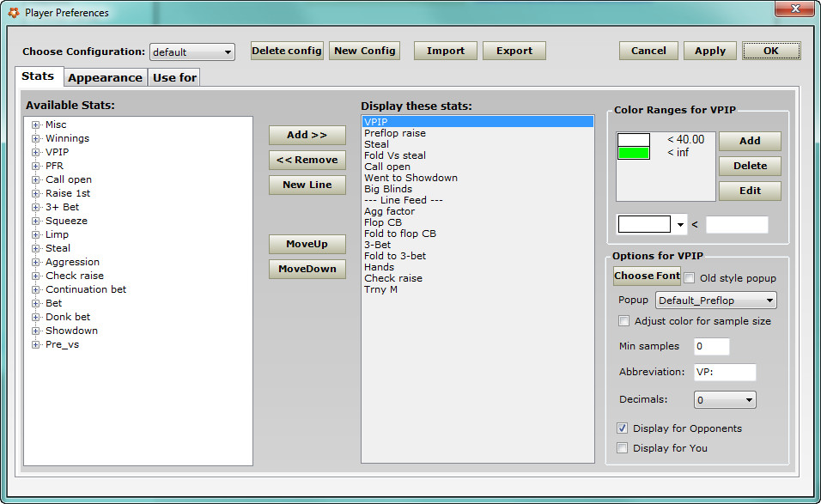Open the Popup Default_Preflop dropdown
821x504 pixels.
click(x=715, y=301)
